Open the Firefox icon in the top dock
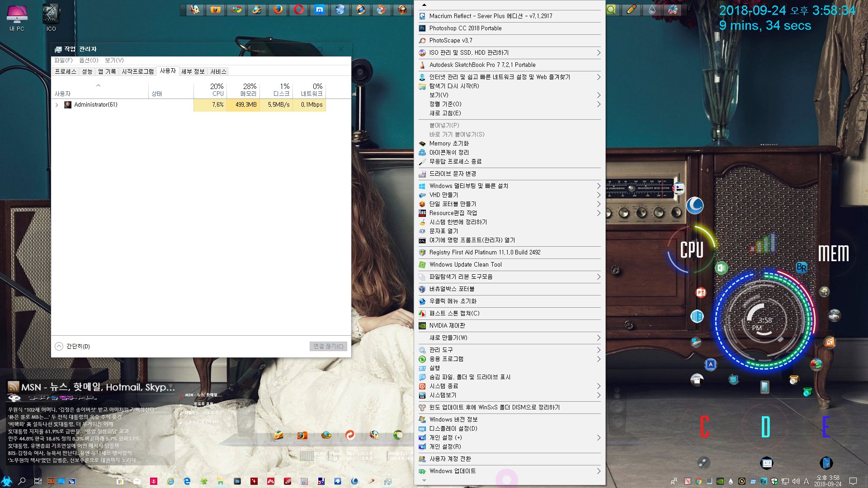The width and height of the screenshot is (868, 488). pos(278,9)
